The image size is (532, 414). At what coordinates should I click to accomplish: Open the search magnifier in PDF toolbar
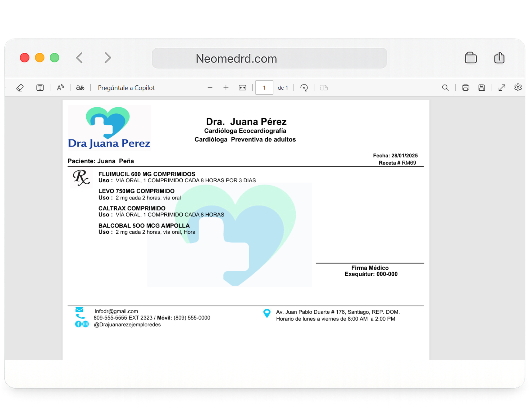pyautogui.click(x=445, y=88)
